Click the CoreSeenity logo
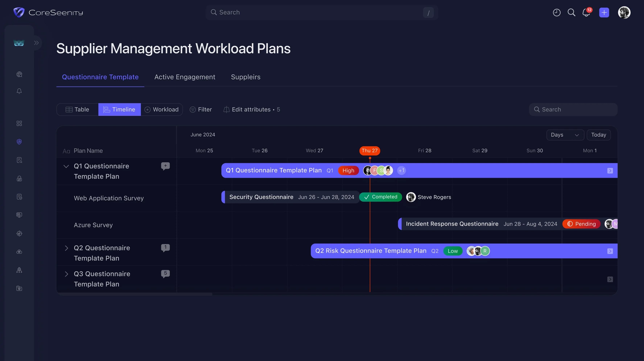 [x=48, y=13]
